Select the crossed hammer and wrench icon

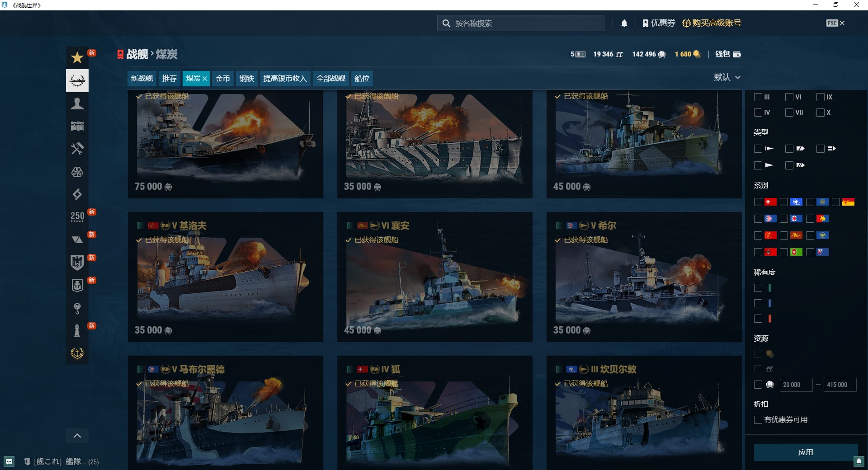pyautogui.click(x=77, y=149)
